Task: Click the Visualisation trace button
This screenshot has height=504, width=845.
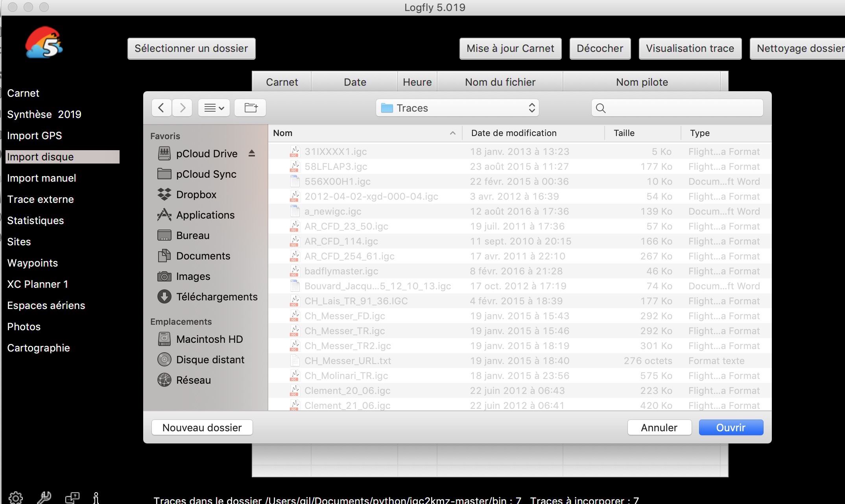Action: point(690,48)
